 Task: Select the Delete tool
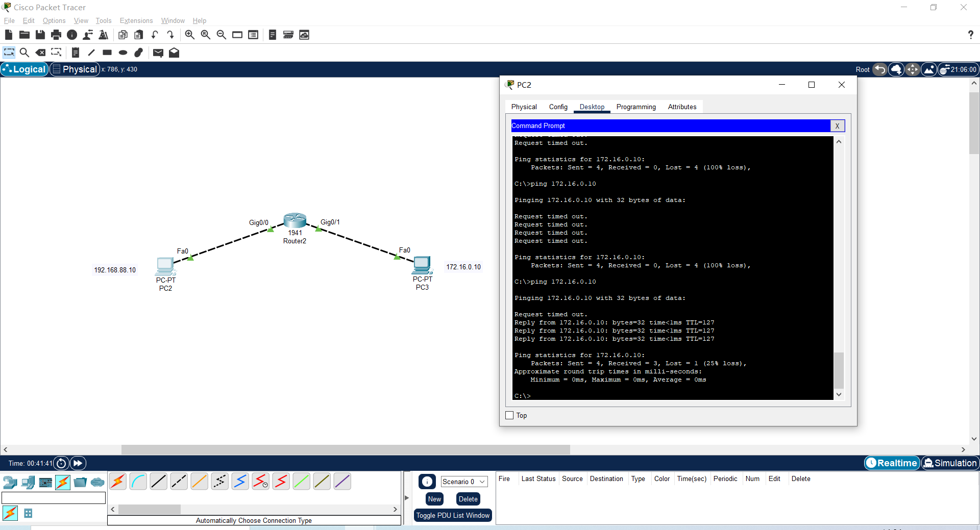click(x=40, y=53)
